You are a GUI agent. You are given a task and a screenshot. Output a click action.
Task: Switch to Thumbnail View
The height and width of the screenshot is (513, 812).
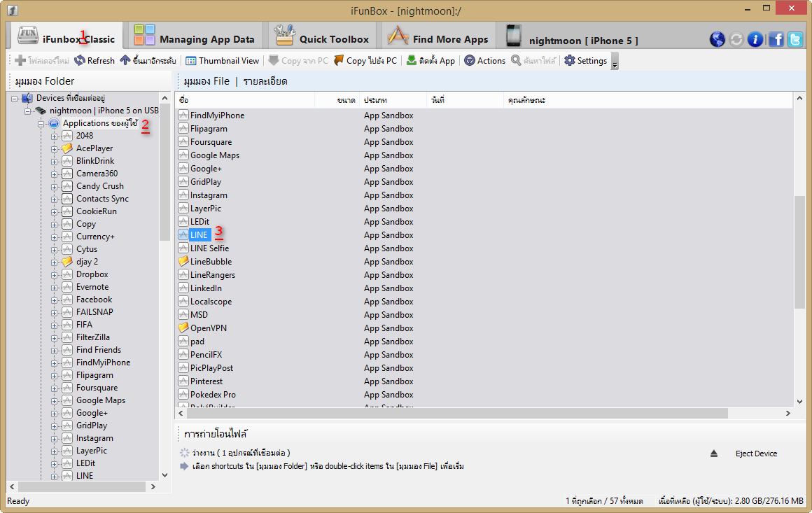coord(222,61)
